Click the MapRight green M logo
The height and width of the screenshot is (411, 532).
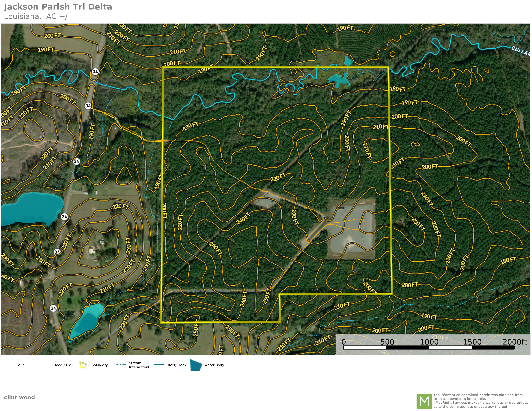tap(424, 401)
